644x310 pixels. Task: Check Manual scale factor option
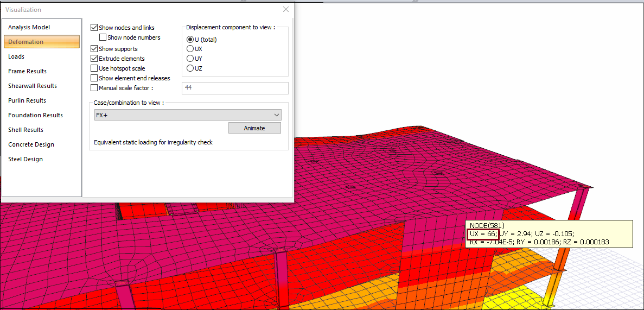pos(94,88)
